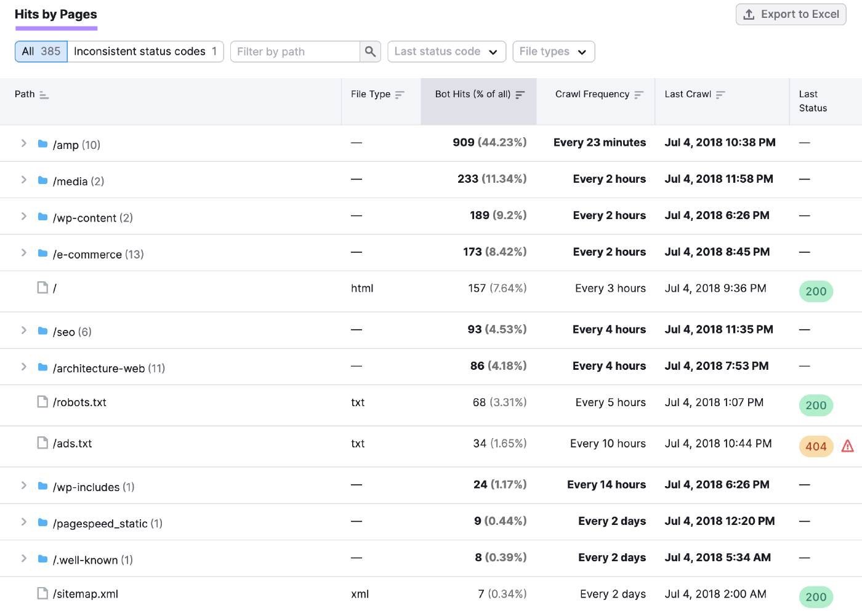
Task: Switch to the Inconsistent status codes tab
Action: (146, 52)
